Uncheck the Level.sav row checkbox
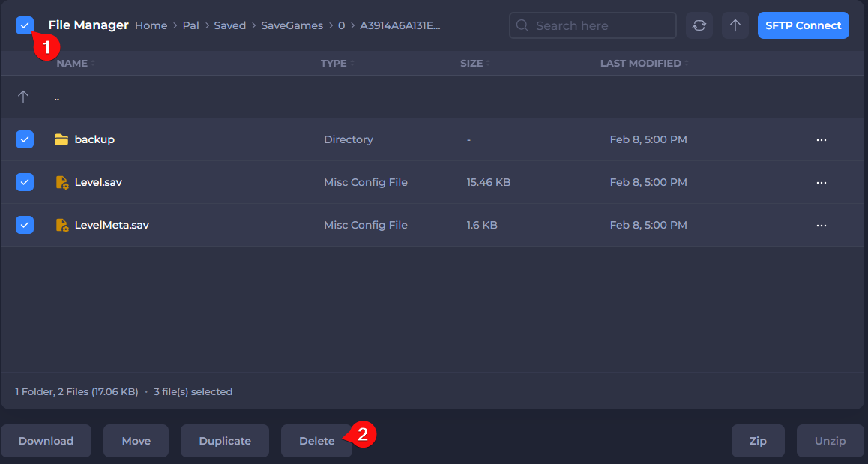 point(24,181)
